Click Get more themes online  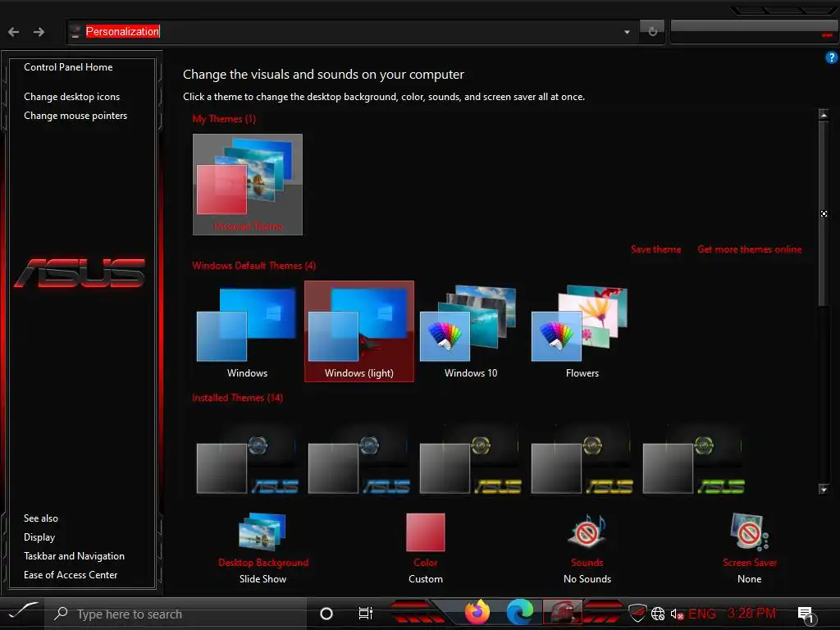point(750,249)
